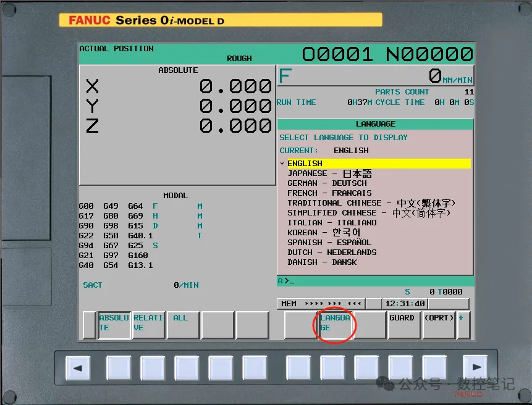Click the T0000 tool number readout
Image resolution: width=532 pixels, height=405 pixels.
(x=450, y=292)
